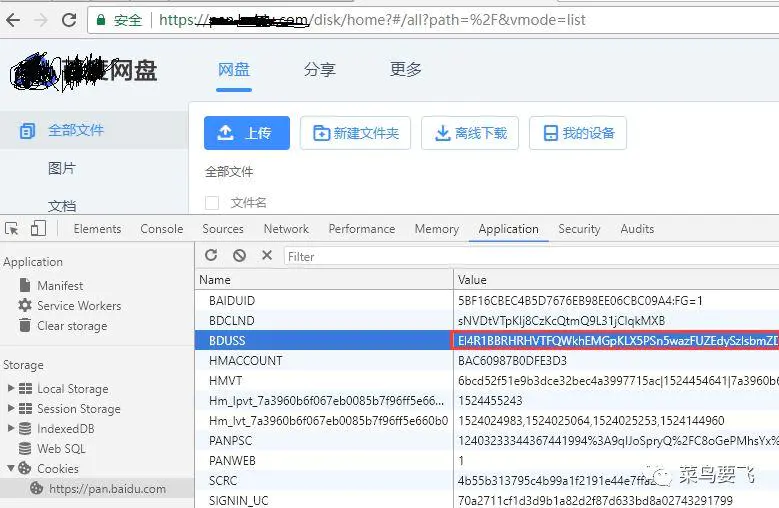Tick the 文件名 select-all checkbox
779x508 pixels.
tap(212, 203)
